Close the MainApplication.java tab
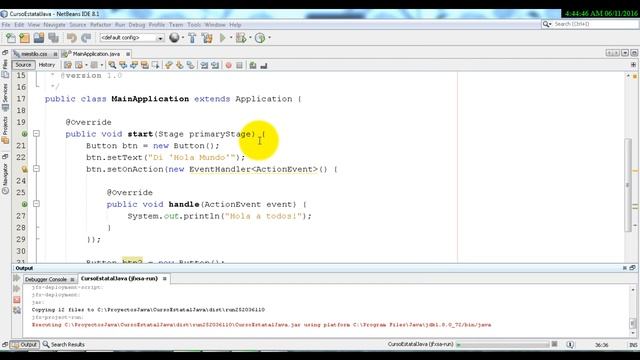Image resolution: width=640 pixels, height=360 pixels. pyautogui.click(x=128, y=54)
